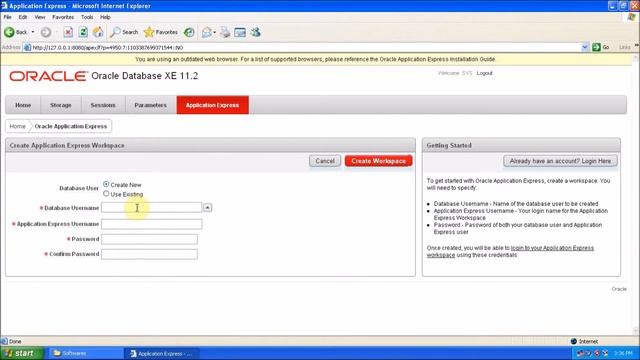The width and height of the screenshot is (640, 360).
Task: Click the Stop loading icon
Action: (68, 32)
